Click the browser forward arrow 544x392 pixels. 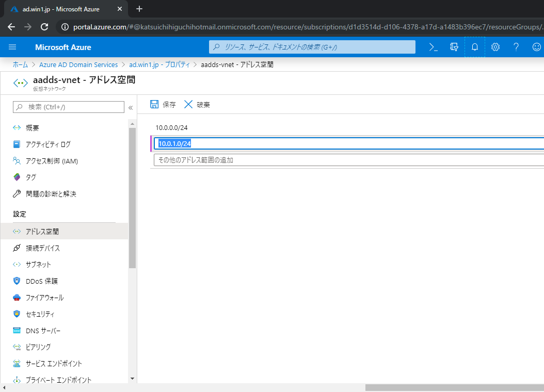tap(28, 27)
